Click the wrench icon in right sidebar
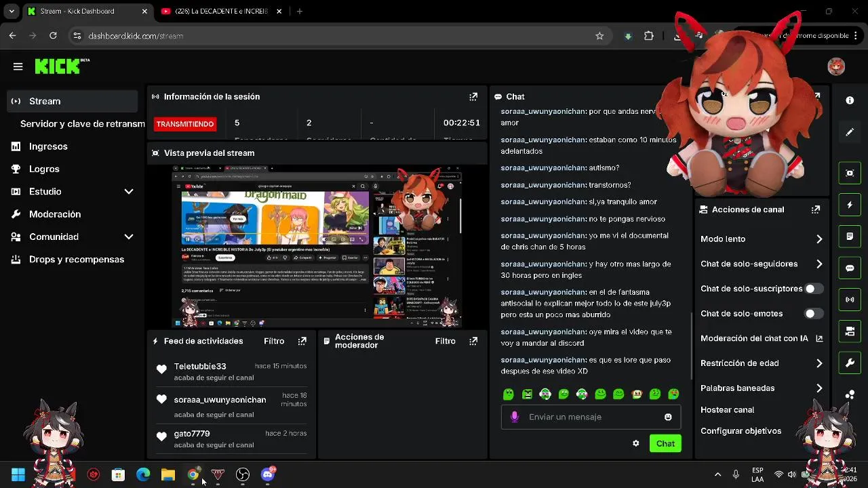Image resolution: width=868 pixels, height=488 pixels. (850, 363)
